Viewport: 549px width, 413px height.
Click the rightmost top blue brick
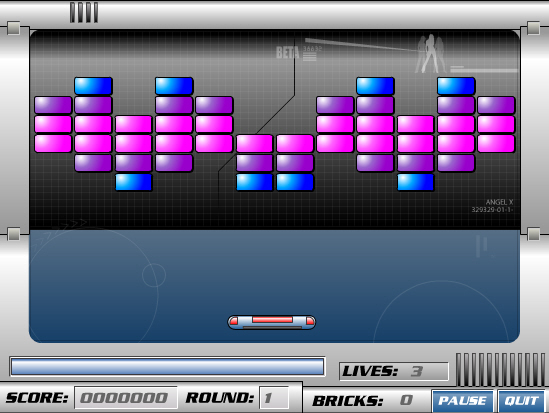tap(456, 86)
